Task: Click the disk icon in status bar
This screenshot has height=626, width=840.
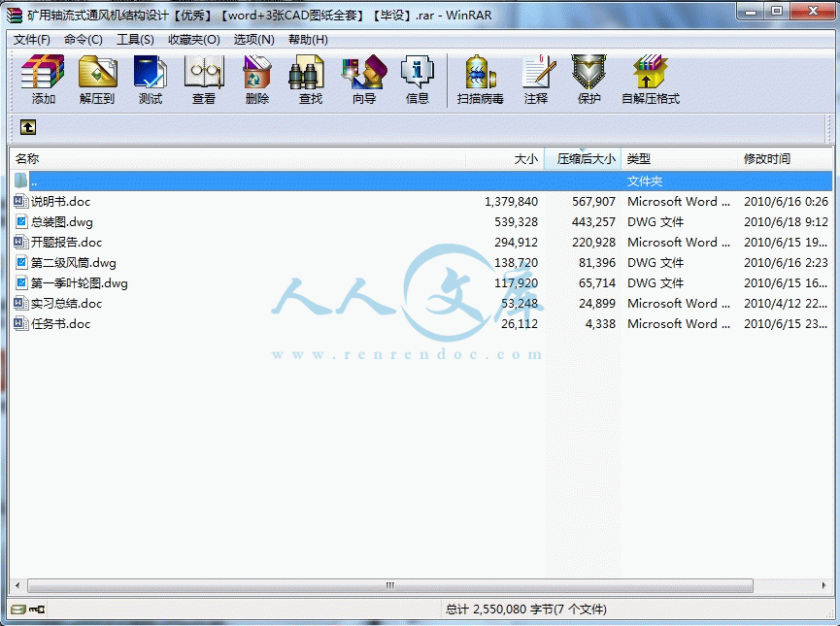Action: [x=18, y=610]
